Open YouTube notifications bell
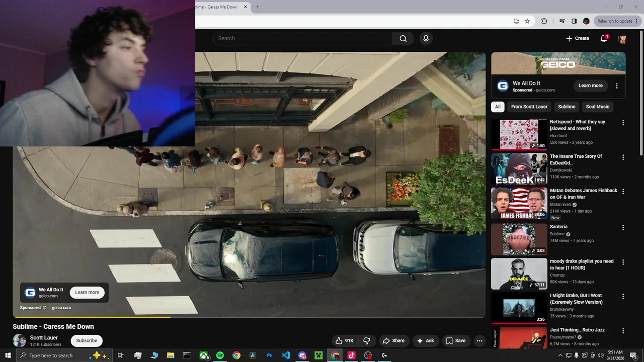The image size is (644, 362). pyautogui.click(x=604, y=38)
